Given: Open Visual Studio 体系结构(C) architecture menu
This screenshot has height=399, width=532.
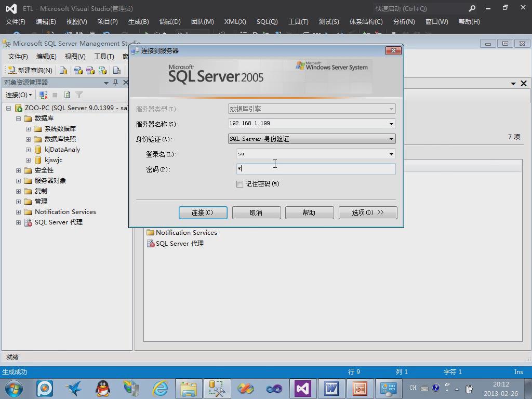Looking at the screenshot, I should [366, 22].
